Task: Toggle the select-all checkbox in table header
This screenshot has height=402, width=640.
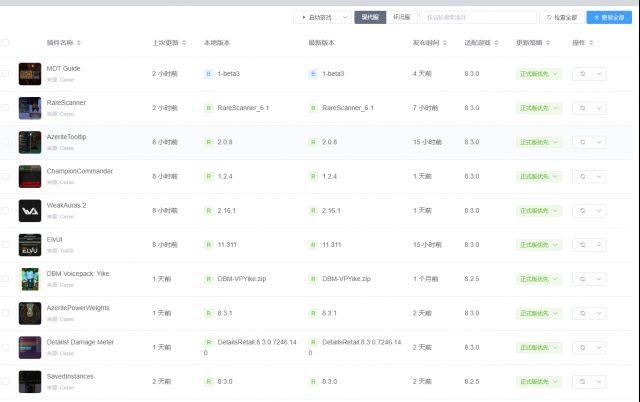Action: [6, 43]
